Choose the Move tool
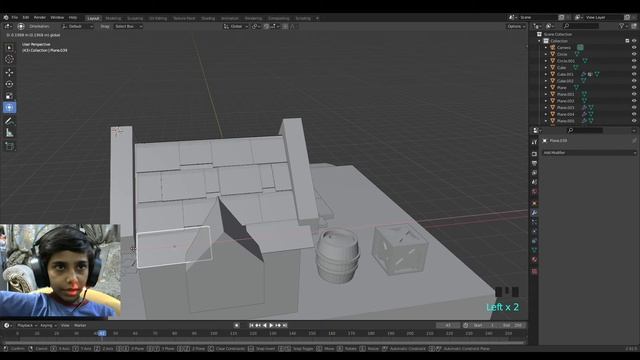The width and height of the screenshot is (640, 360). point(9,72)
